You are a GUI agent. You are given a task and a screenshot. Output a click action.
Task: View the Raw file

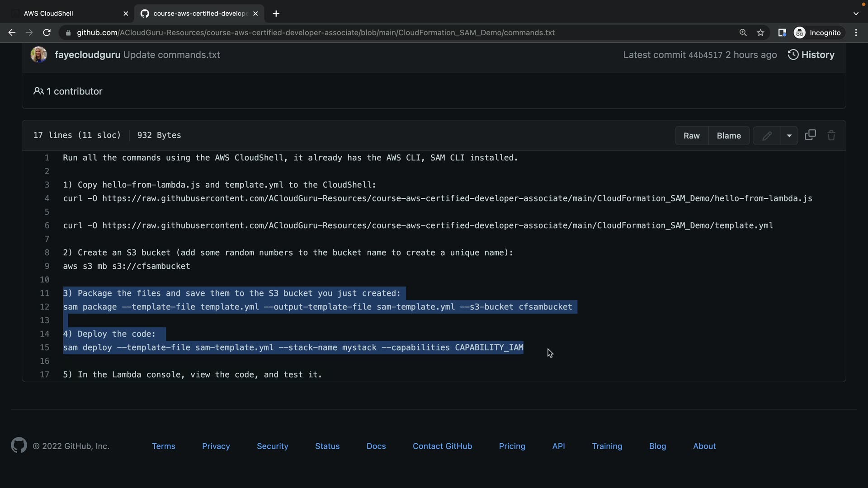691,136
